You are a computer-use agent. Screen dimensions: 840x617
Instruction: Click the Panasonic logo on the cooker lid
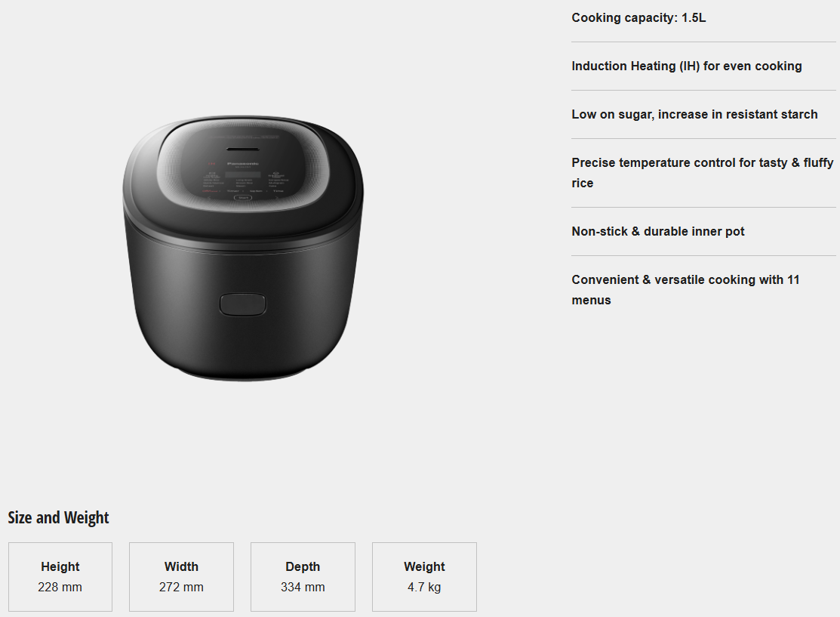click(243, 163)
